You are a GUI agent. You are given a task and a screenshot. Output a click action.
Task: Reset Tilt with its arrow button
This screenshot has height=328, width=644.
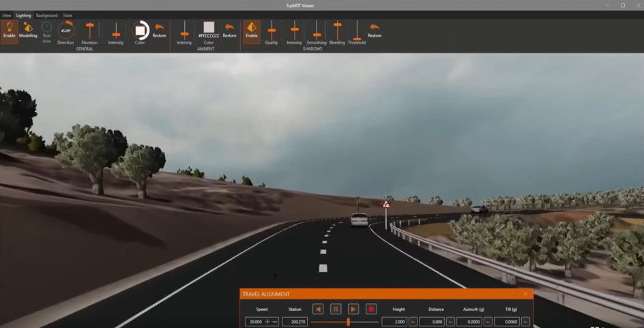(x=525, y=322)
